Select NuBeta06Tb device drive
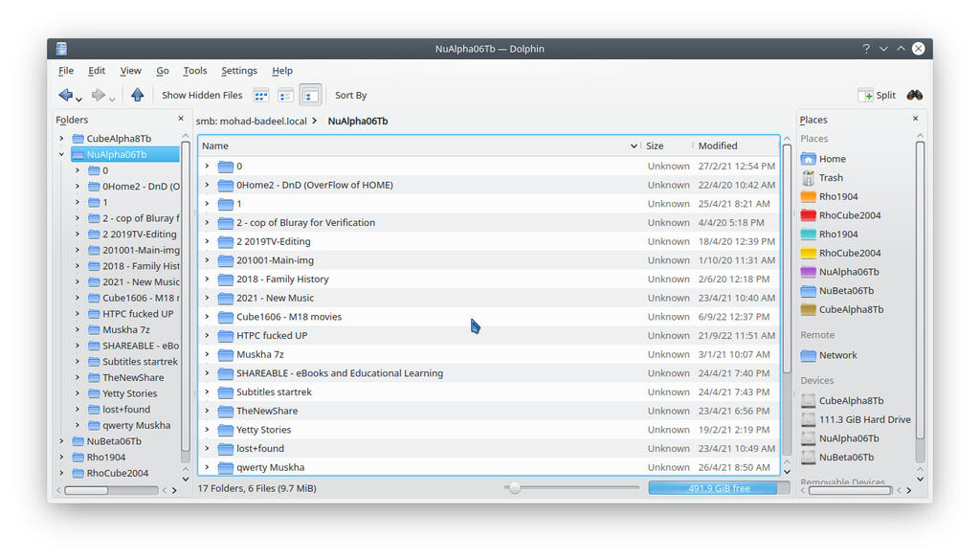The height and width of the screenshot is (559, 980). [x=838, y=457]
